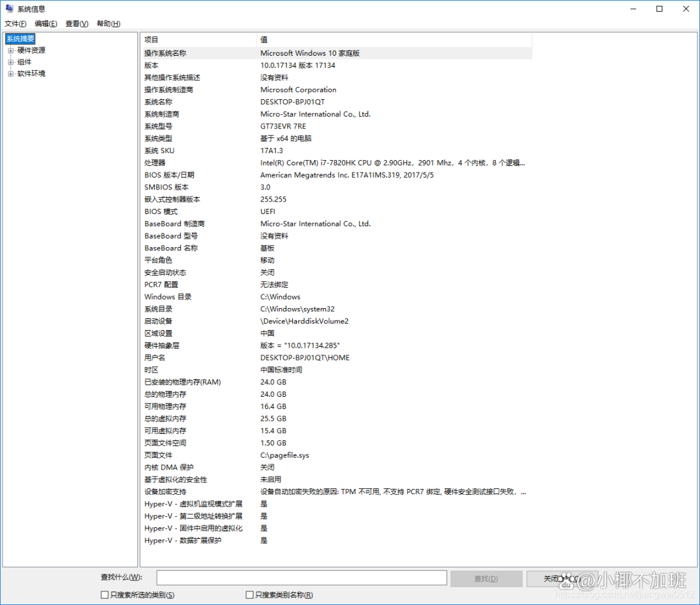The image size is (700, 605).
Task: Select the 处理器 row
Action: click(x=155, y=163)
